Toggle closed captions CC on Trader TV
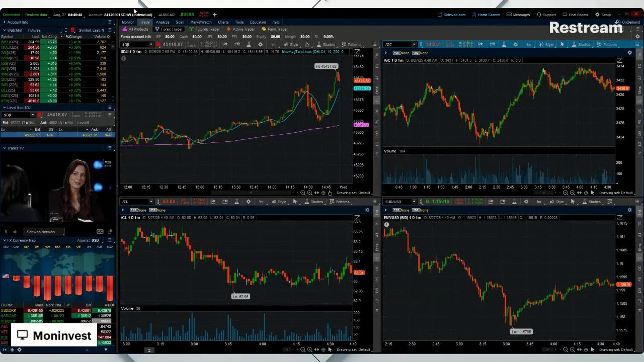Image resolution: width=644 pixels, height=362 pixels. [100, 232]
